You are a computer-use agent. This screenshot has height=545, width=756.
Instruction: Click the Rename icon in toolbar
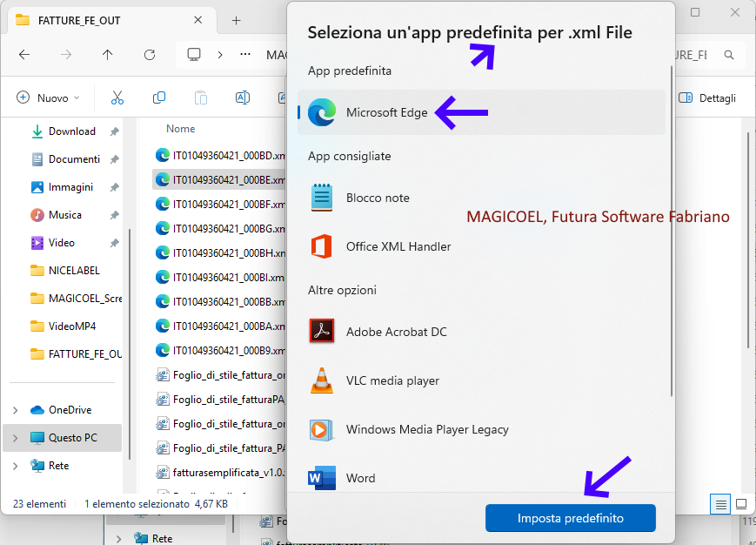[x=243, y=98]
